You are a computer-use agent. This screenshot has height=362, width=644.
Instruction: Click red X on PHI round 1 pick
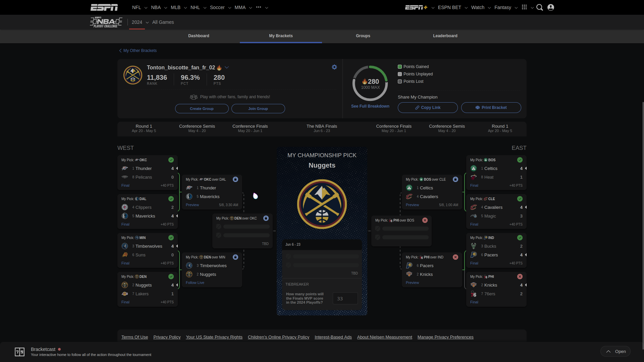pos(520,277)
